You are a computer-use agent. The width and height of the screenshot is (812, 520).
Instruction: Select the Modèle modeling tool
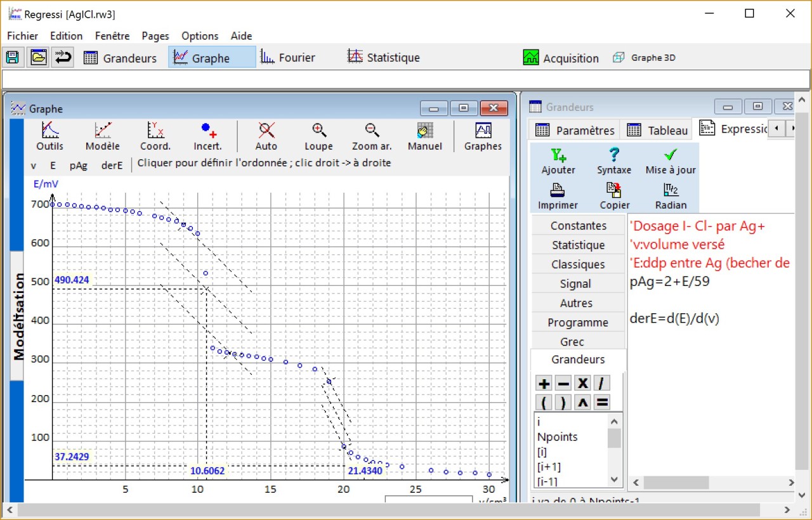coord(103,136)
